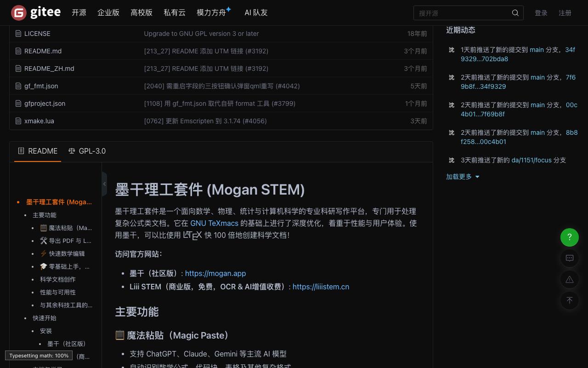Focus the 搜开源 search field

click(x=469, y=13)
